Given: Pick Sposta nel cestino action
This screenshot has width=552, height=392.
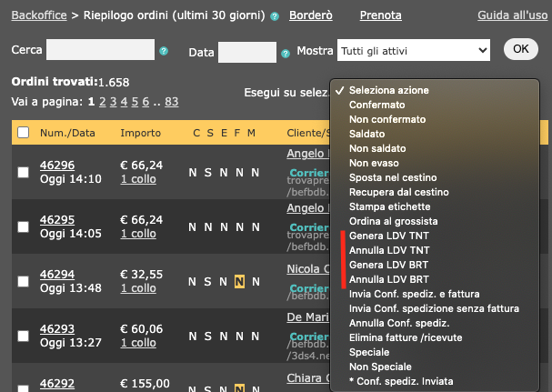Looking at the screenshot, I should (393, 177).
